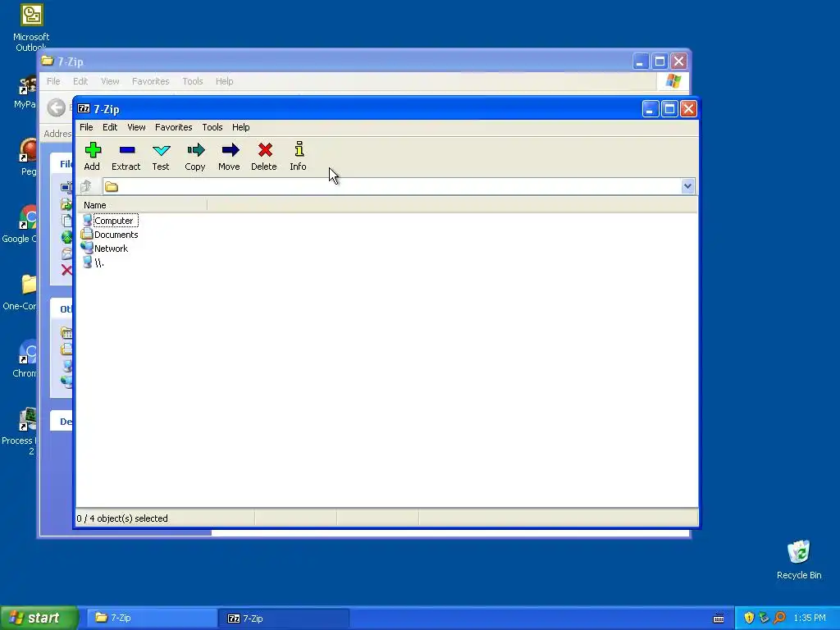Open the File menu in 7-Zip
This screenshot has height=630, width=840.
[86, 127]
